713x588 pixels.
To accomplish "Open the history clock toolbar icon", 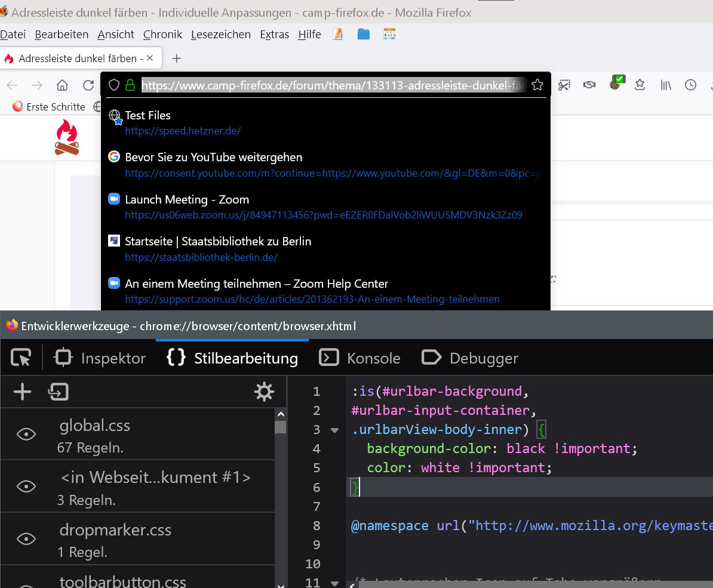I will coord(690,85).
